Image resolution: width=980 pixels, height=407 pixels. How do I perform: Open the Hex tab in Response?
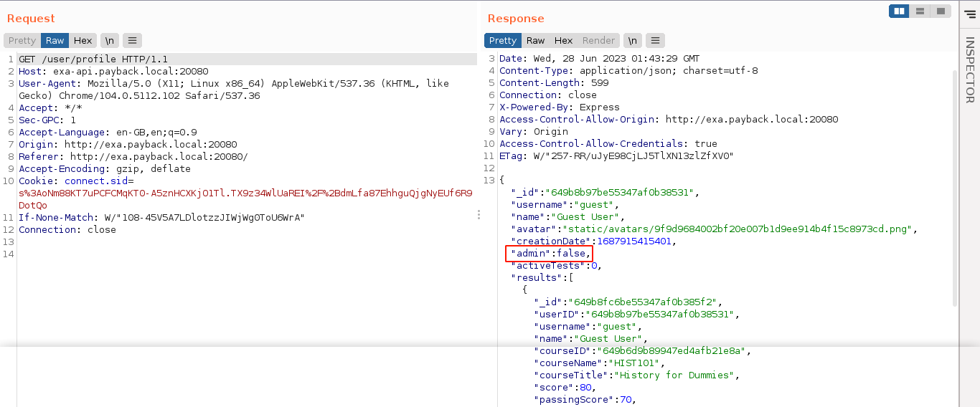(x=563, y=41)
